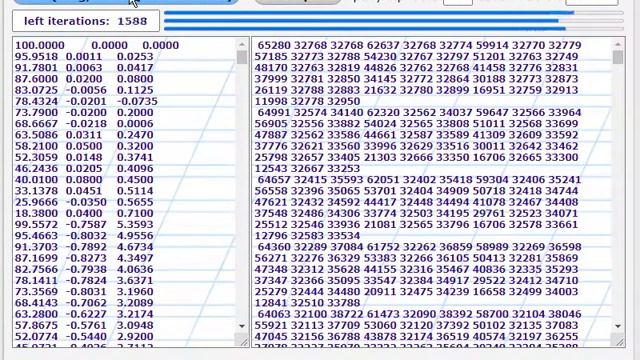Select value 0.3741 in left panel
This screenshot has height=360, width=640.
point(135,158)
